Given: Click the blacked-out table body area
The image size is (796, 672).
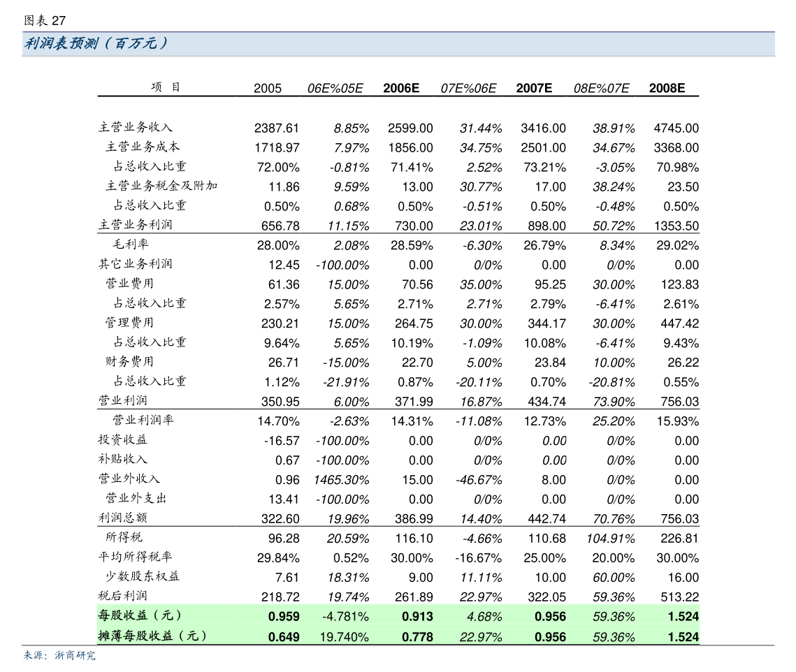Looking at the screenshot, I should [398, 335].
